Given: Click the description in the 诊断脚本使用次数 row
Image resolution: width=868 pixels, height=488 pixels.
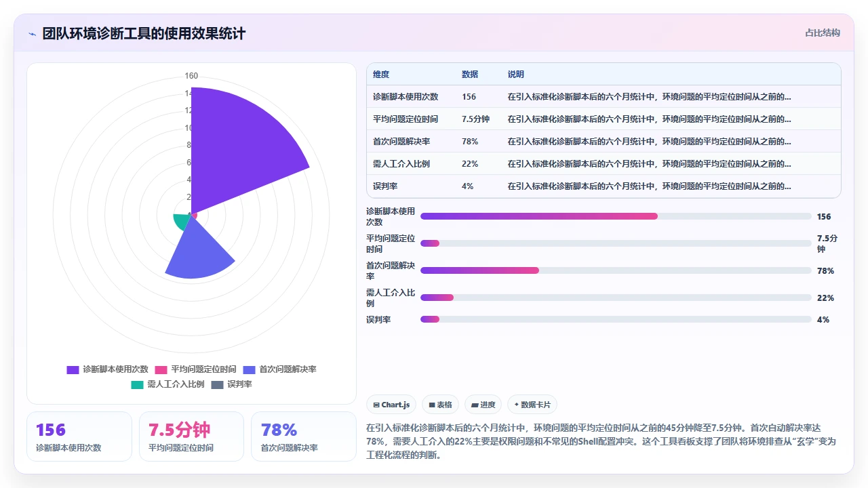Looking at the screenshot, I should 649,97.
